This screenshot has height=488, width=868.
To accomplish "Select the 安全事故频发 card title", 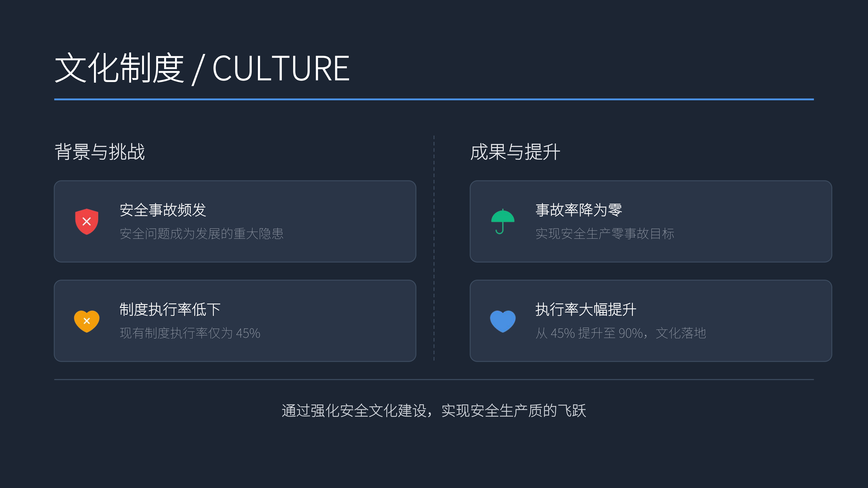I will click(163, 210).
